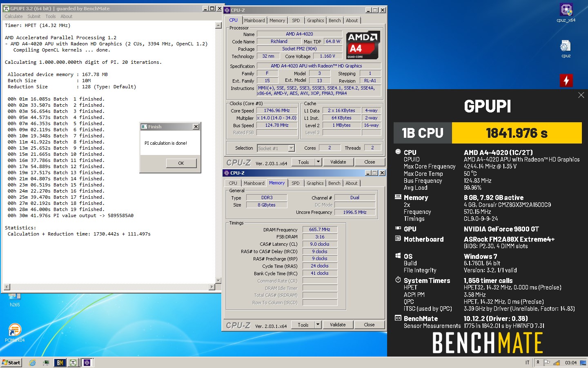Open the Submit menu in GPUPI
Image resolution: width=588 pixels, height=368 pixels.
pyautogui.click(x=34, y=16)
